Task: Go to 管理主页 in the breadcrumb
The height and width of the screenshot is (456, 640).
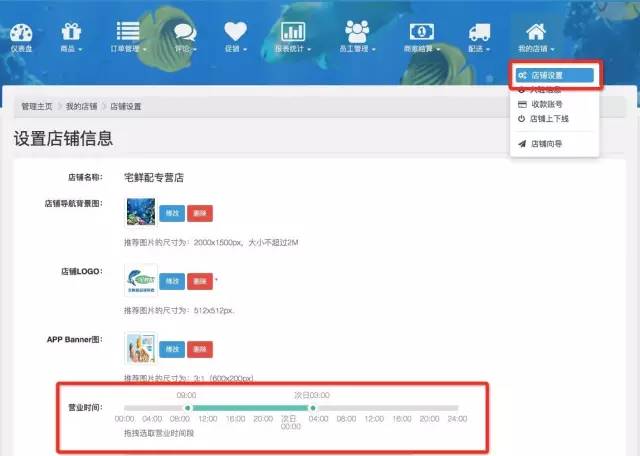Action: point(39,106)
